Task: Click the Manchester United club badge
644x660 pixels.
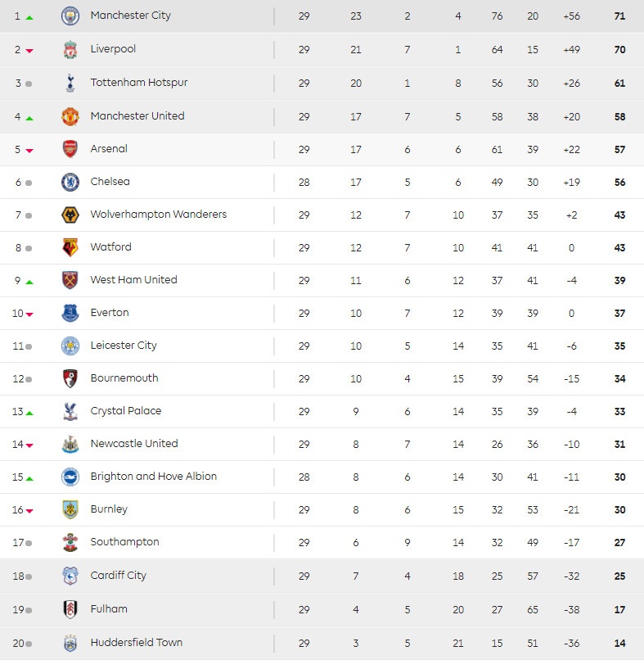Action: click(x=70, y=116)
